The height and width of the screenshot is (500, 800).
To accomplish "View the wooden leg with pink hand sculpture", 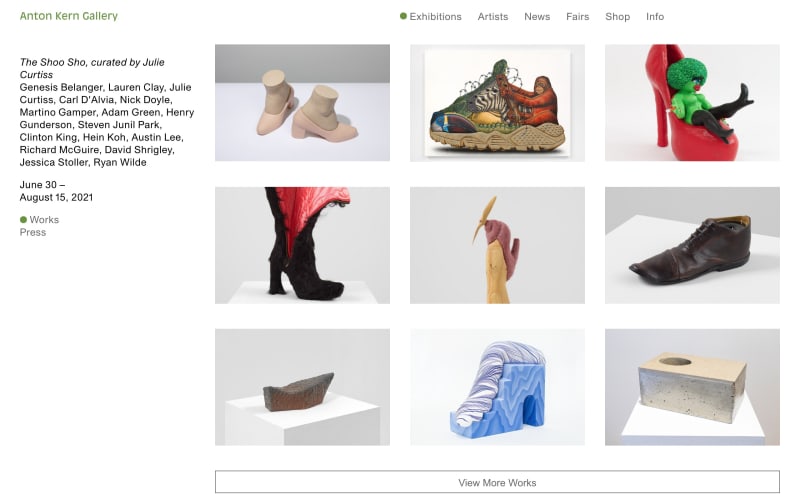I will pos(497,245).
